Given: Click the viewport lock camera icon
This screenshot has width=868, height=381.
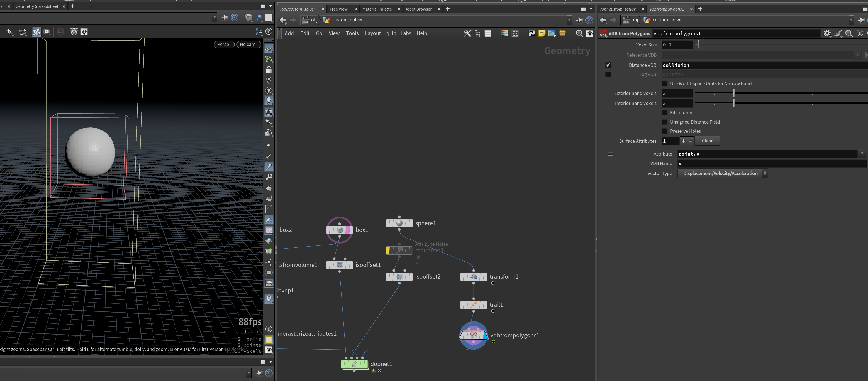Looking at the screenshot, I should click(269, 70).
